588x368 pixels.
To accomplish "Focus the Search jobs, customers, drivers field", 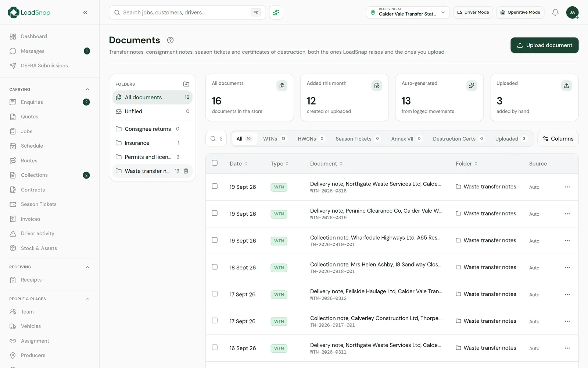I will tap(187, 13).
